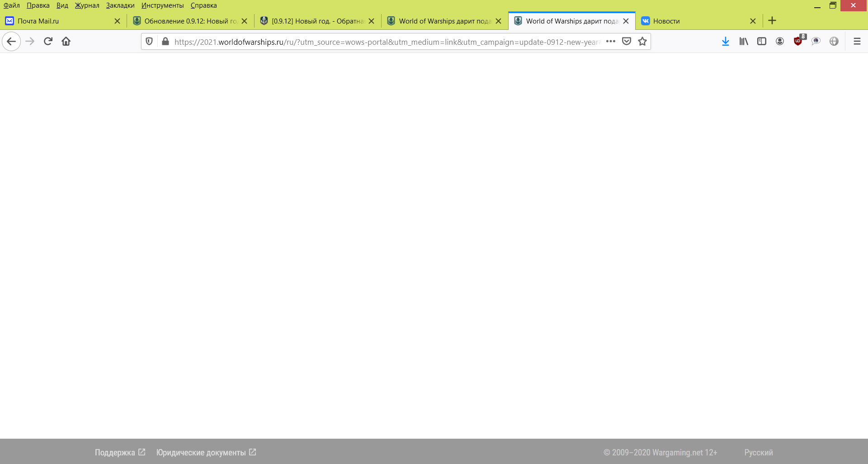The height and width of the screenshot is (464, 868).
Task: Open the Закладки menu
Action: click(x=120, y=5)
